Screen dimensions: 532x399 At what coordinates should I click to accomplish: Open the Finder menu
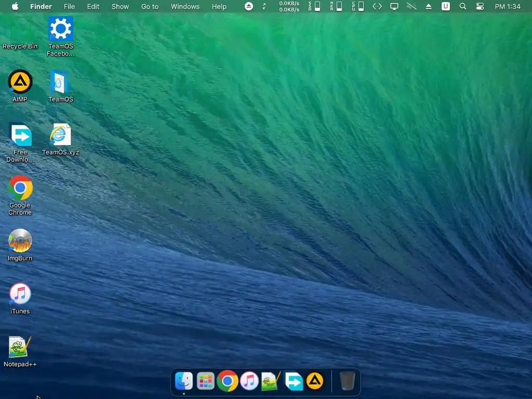pyautogui.click(x=41, y=6)
